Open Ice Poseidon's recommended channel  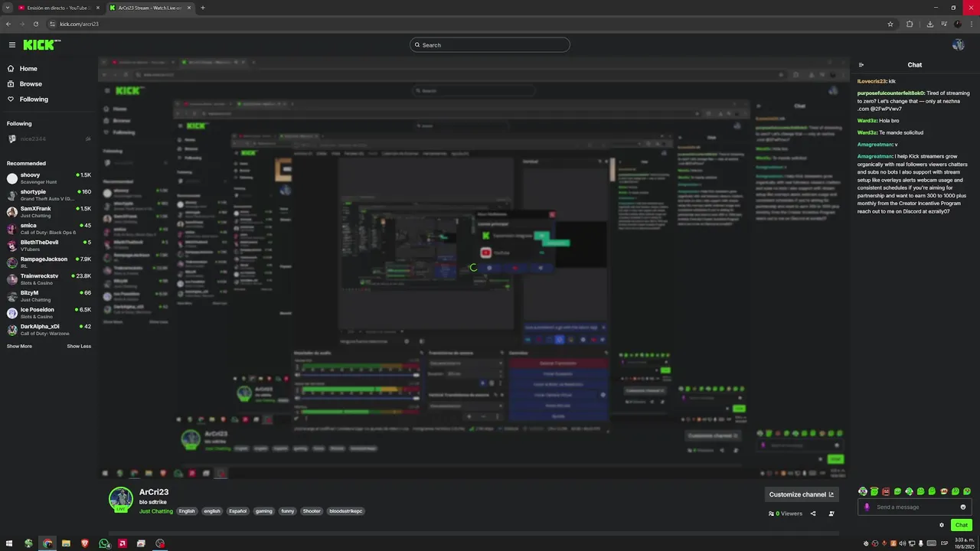click(x=49, y=313)
